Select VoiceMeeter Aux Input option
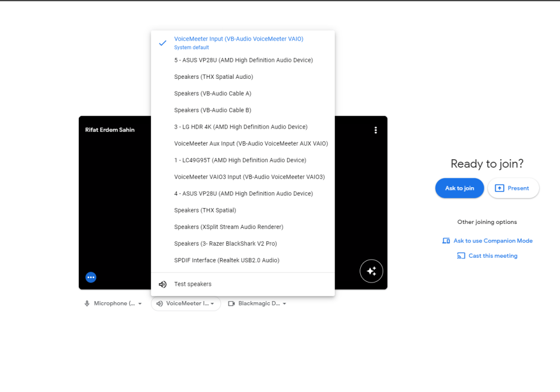This screenshot has height=392, width=560. pos(243,143)
